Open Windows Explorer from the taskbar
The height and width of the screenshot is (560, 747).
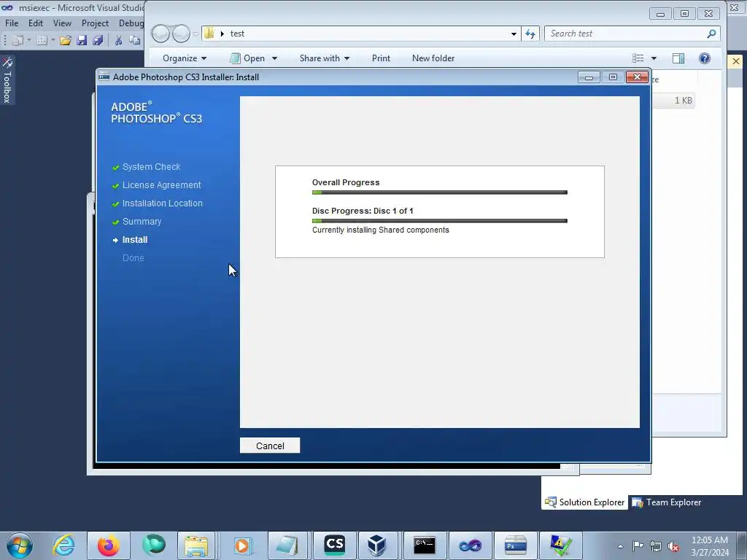(x=196, y=545)
